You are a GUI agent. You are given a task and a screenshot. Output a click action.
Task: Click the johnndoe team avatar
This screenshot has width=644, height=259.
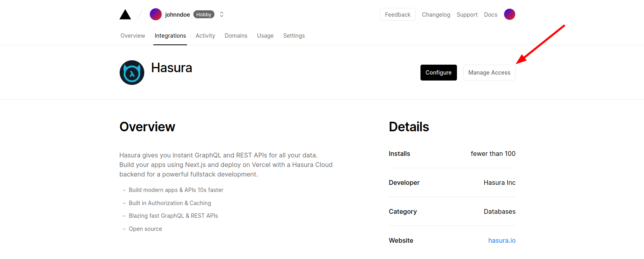[x=155, y=14]
